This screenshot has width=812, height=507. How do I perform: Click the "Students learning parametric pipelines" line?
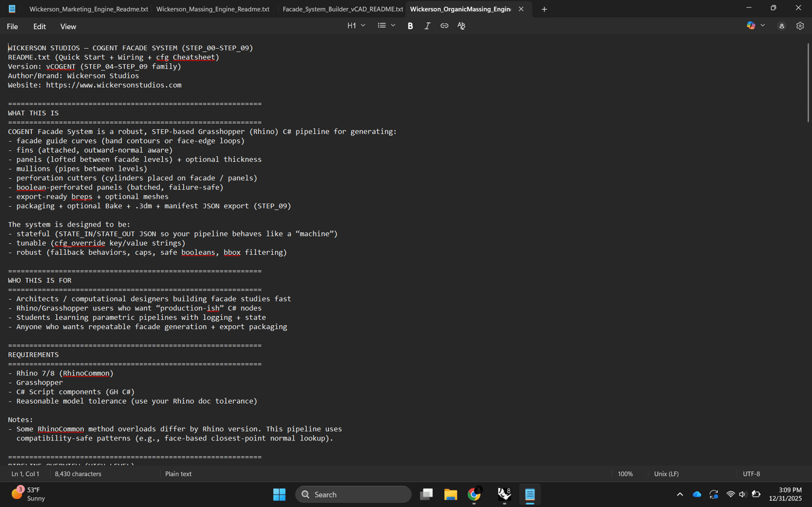(136, 318)
